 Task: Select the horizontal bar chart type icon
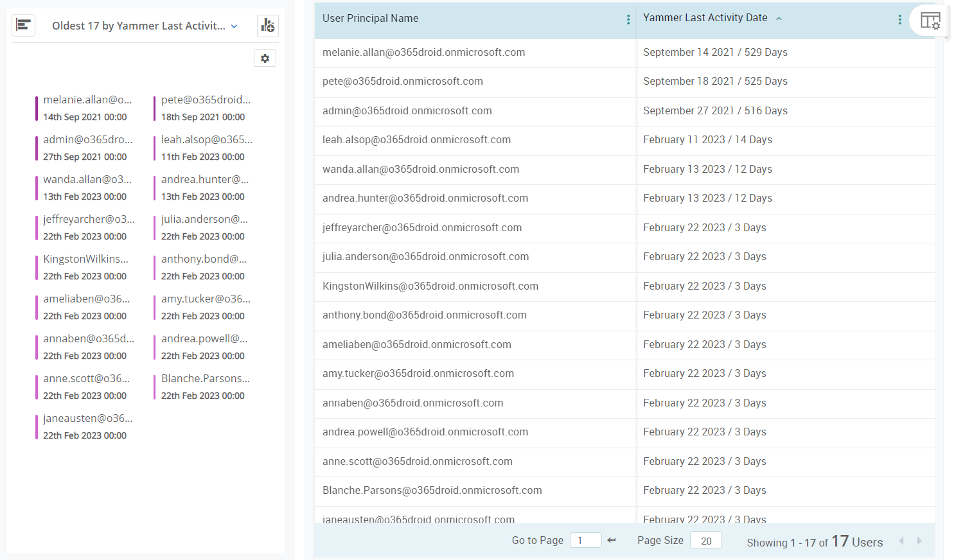click(x=23, y=24)
